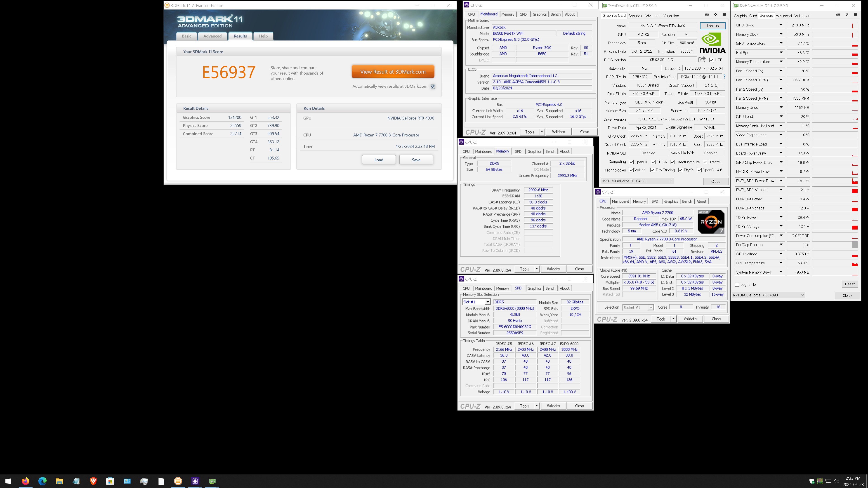Click Validate in CPU-Z Memory window

[553, 269]
